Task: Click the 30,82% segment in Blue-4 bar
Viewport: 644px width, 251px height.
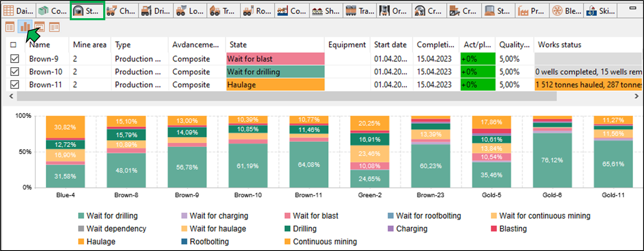Action: coord(65,127)
